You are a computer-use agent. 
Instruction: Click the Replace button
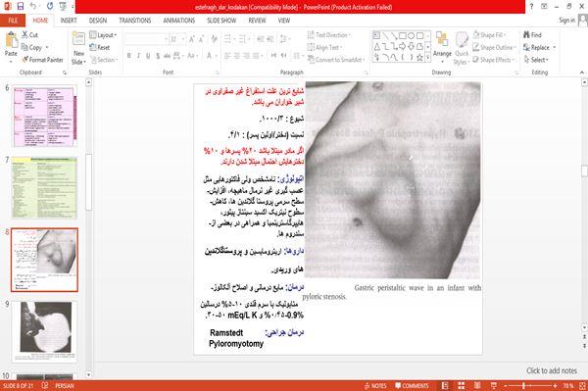pos(540,47)
